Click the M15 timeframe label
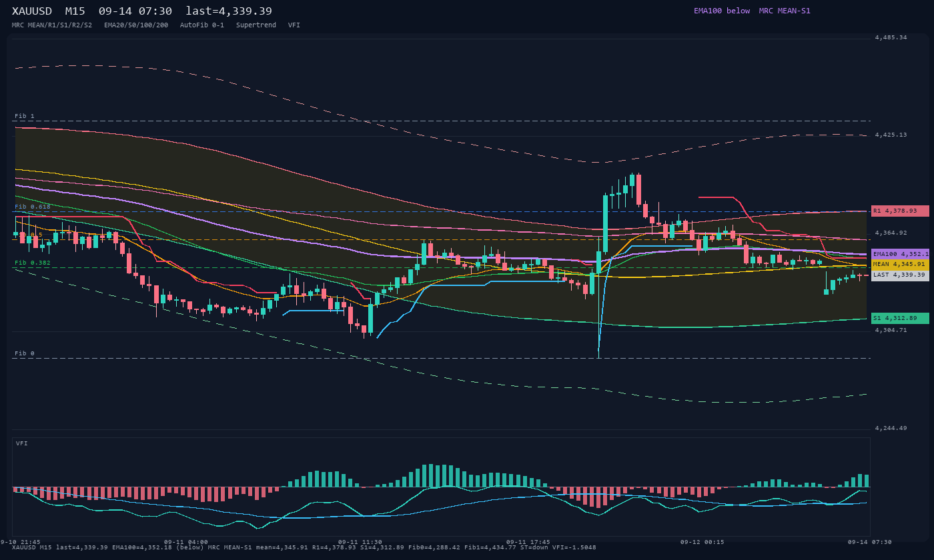Screen dimensions: 934x560 point(75,11)
